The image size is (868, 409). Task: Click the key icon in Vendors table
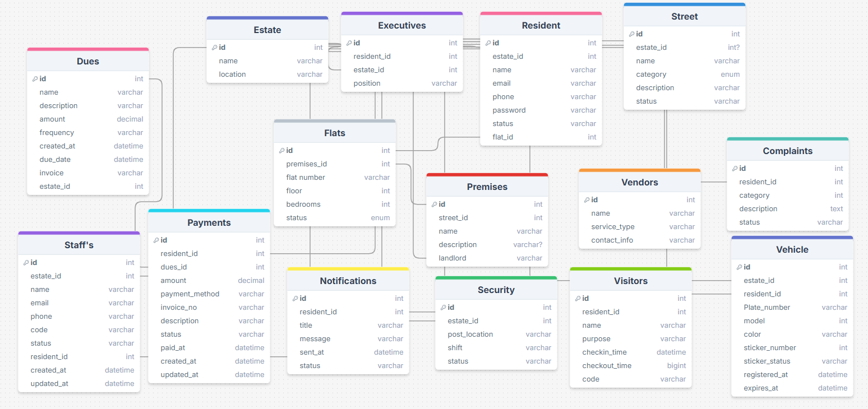(587, 200)
